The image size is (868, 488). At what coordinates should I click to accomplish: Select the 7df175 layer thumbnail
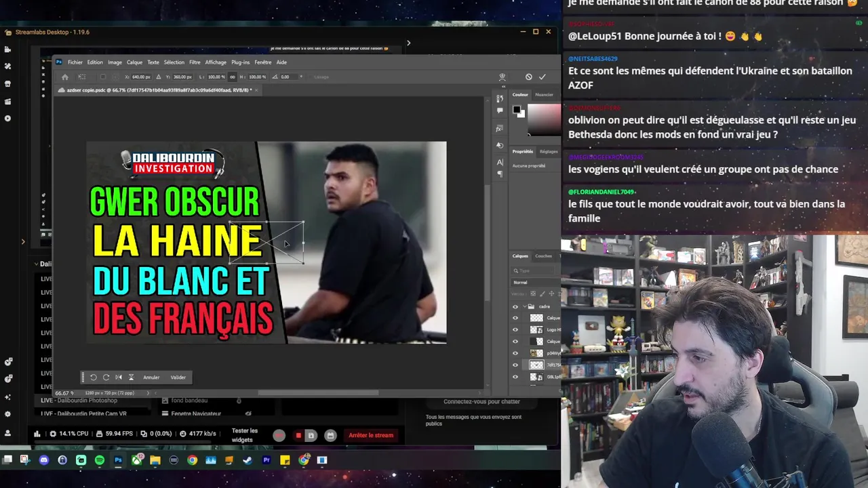pyautogui.click(x=536, y=365)
